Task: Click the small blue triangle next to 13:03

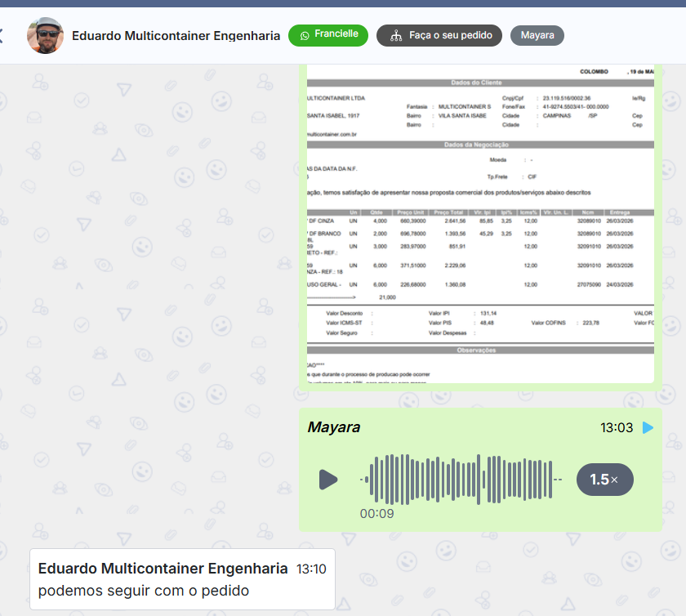Action: tap(648, 427)
